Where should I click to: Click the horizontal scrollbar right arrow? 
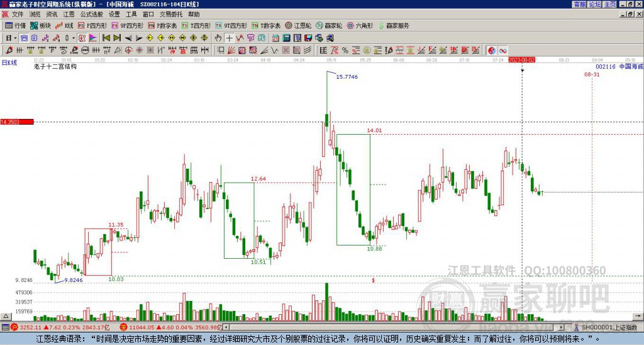(562, 327)
